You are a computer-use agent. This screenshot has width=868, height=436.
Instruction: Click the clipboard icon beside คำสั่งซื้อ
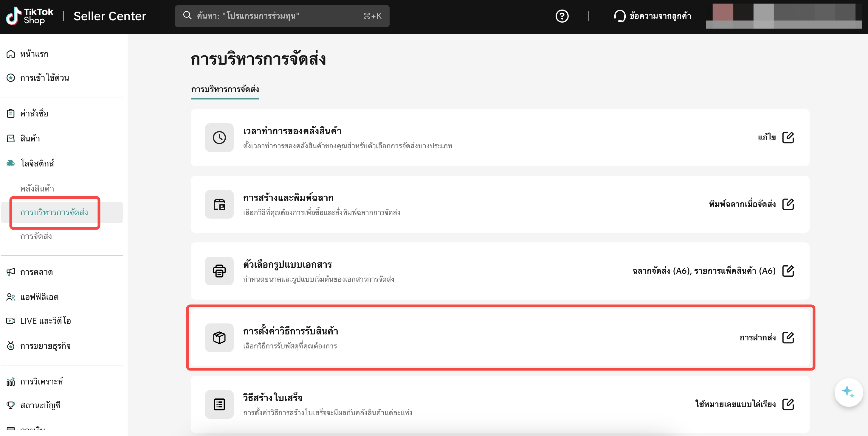click(x=11, y=113)
